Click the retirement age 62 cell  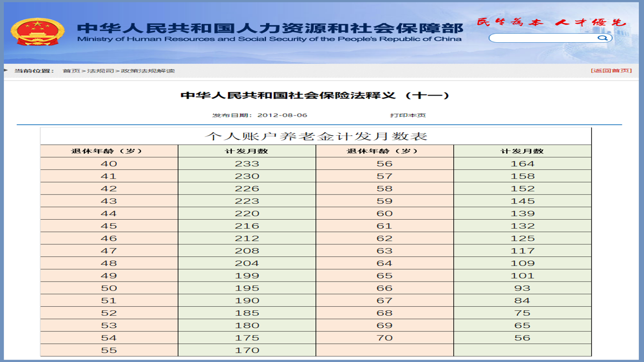(x=385, y=238)
